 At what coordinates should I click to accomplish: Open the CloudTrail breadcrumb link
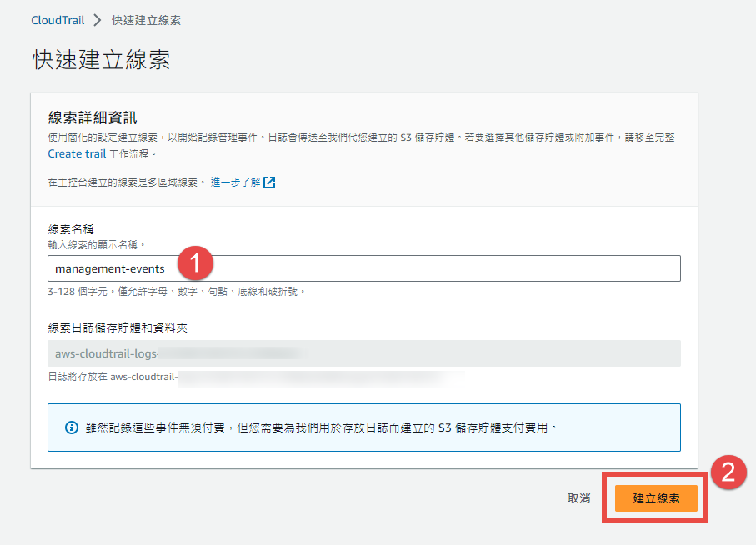58,20
